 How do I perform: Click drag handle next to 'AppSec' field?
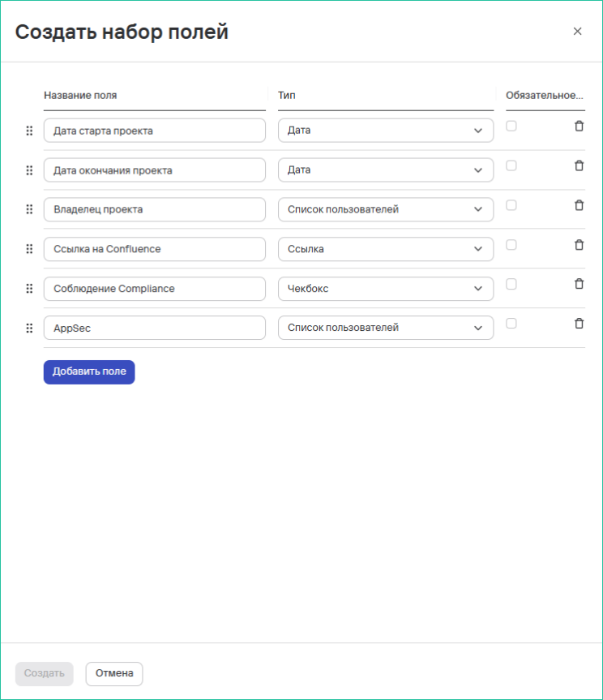click(x=29, y=328)
